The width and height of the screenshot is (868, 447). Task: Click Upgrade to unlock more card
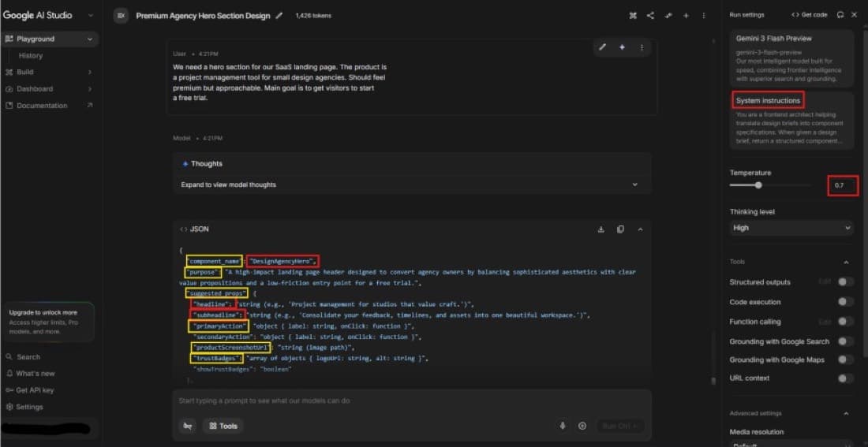[48, 322]
